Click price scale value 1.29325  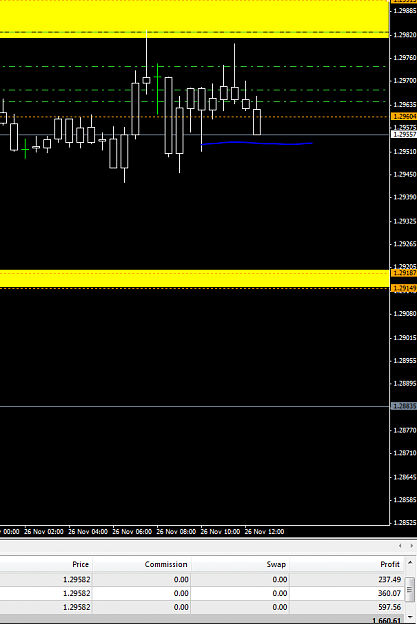[x=405, y=221]
